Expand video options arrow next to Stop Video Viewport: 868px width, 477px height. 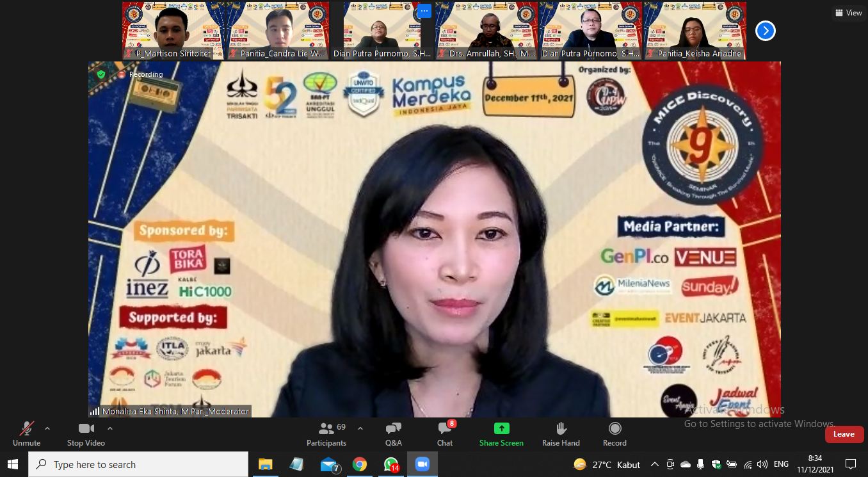point(110,428)
